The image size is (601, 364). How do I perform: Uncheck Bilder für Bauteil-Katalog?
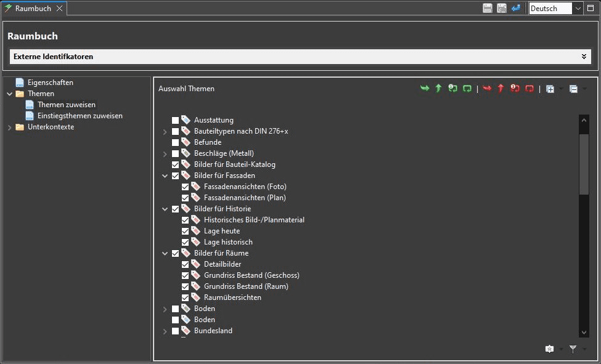point(176,164)
